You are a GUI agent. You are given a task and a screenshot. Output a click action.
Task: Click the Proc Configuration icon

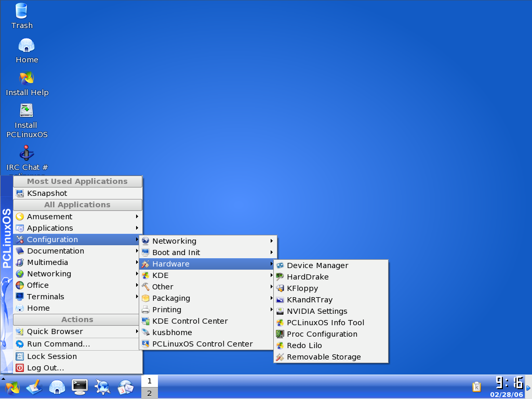280,334
